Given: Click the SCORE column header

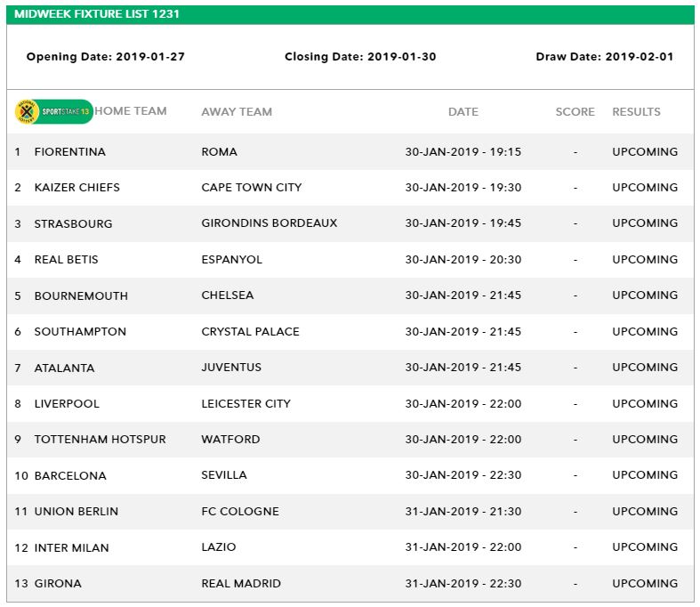Looking at the screenshot, I should [575, 112].
